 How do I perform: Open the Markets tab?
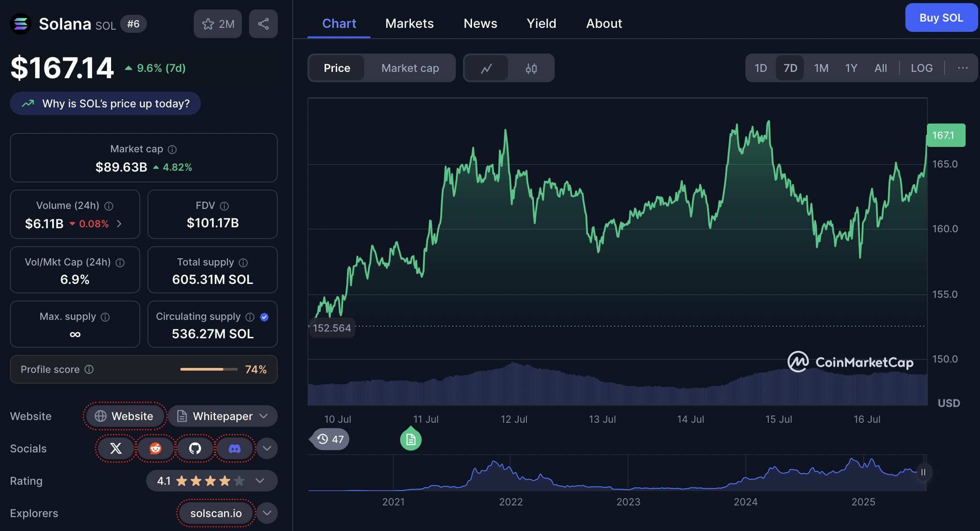[410, 23]
